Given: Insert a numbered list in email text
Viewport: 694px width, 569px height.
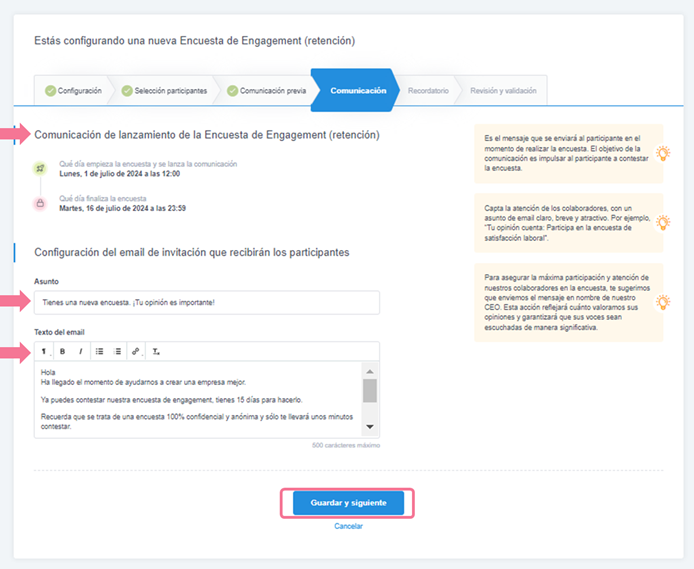Looking at the screenshot, I should [x=117, y=352].
